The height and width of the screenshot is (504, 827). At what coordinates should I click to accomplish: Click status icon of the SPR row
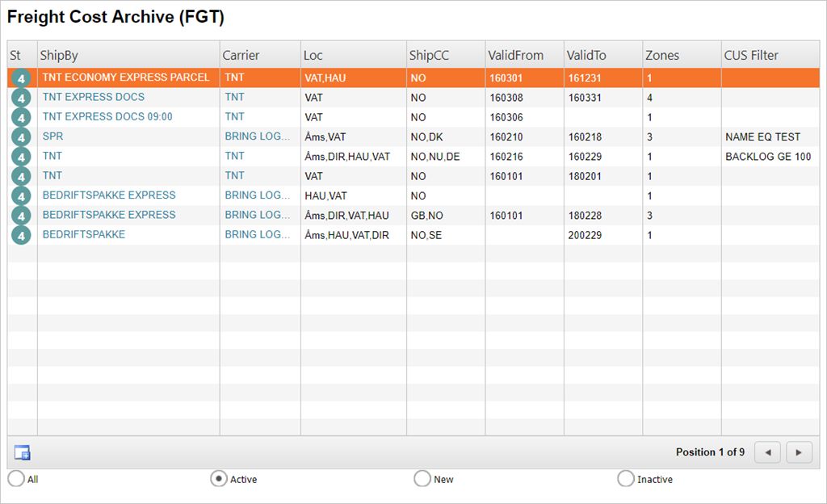click(22, 137)
